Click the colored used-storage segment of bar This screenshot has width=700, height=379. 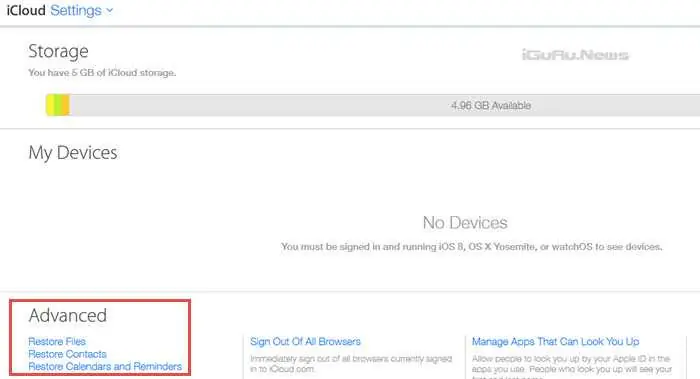point(58,105)
